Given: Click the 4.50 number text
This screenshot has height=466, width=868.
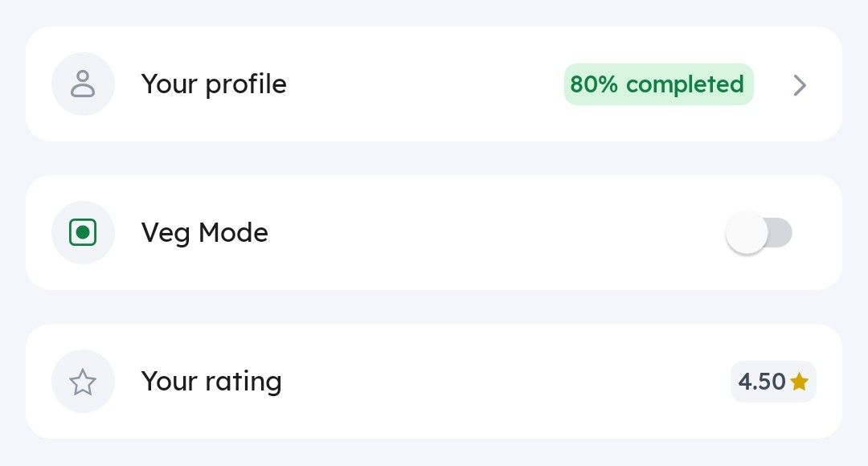Looking at the screenshot, I should pyautogui.click(x=761, y=382).
